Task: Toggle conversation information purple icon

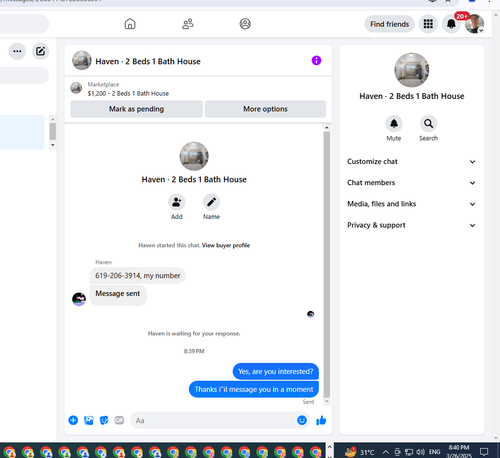Action: pyautogui.click(x=316, y=60)
